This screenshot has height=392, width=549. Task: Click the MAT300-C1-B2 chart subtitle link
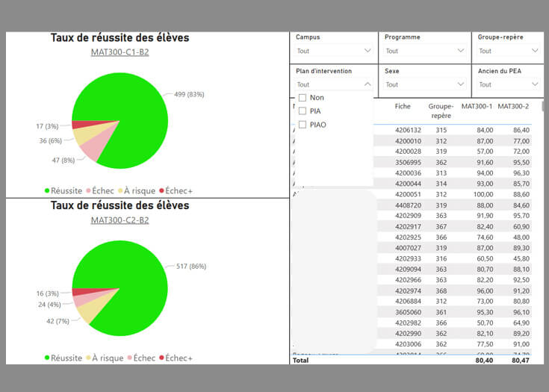(x=120, y=52)
